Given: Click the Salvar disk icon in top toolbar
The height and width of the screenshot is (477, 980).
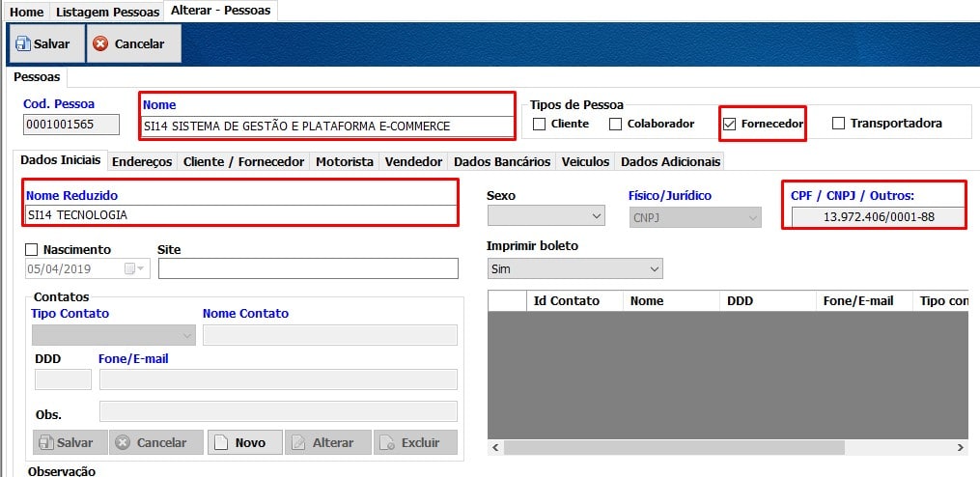Looking at the screenshot, I should pos(23,43).
